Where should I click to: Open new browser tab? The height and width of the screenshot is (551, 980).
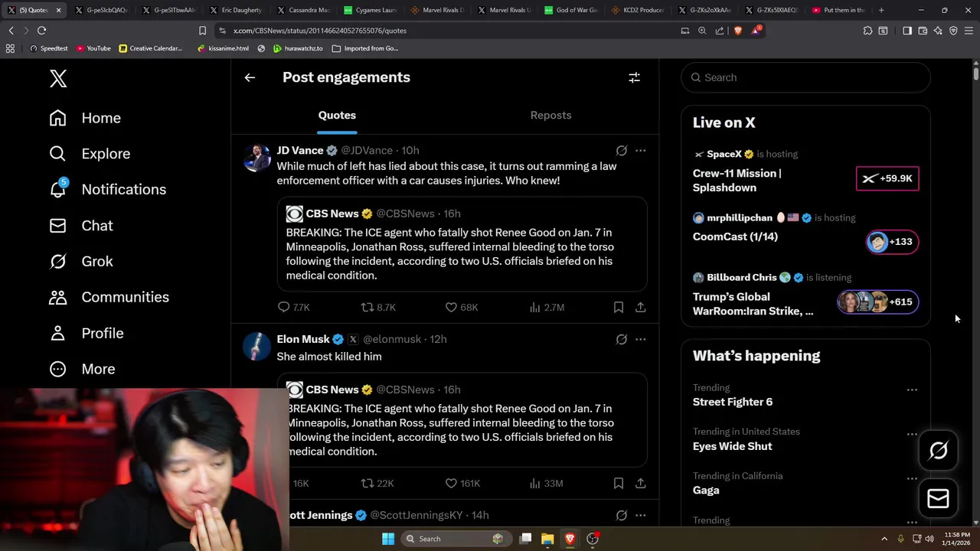coord(881,10)
